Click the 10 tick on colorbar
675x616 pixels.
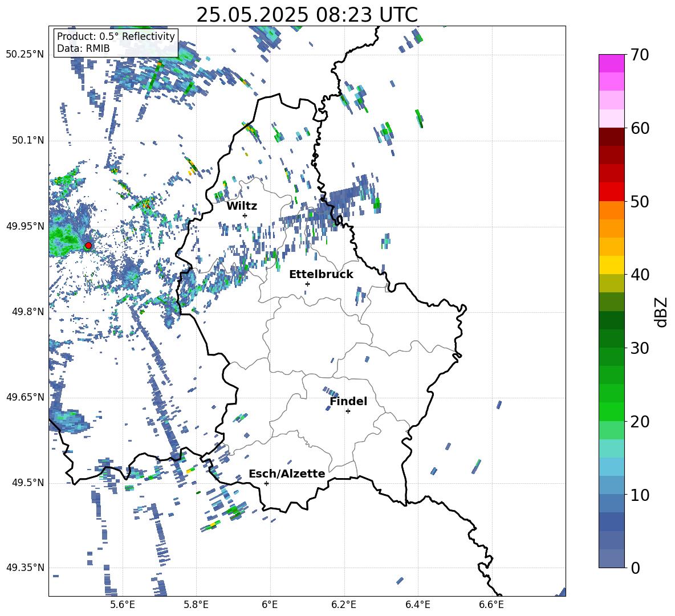pyautogui.click(x=640, y=495)
